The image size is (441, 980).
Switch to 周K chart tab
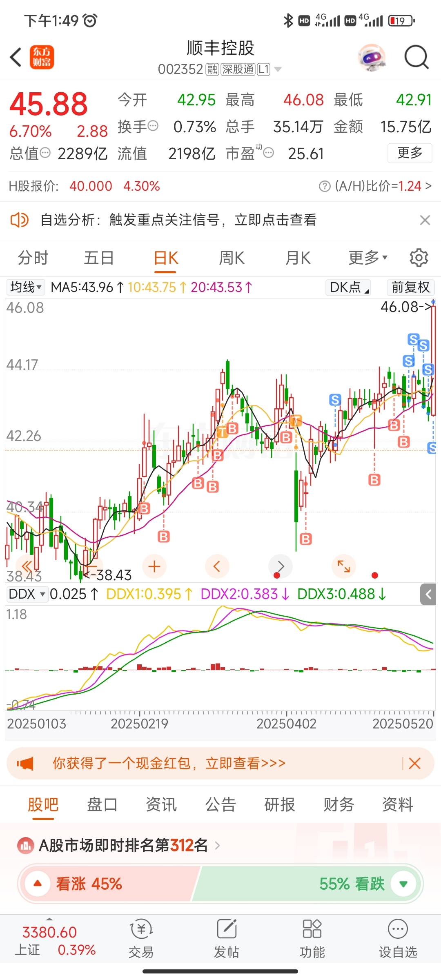coord(232,258)
